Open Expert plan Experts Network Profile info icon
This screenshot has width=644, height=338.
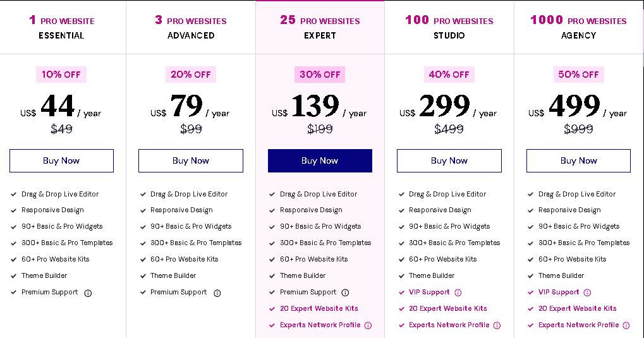368,325
